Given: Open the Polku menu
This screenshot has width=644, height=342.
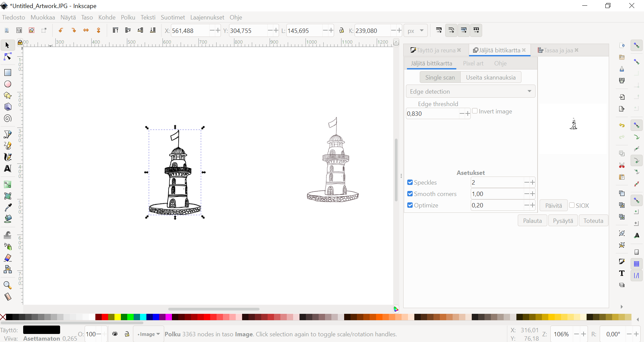Looking at the screenshot, I should [128, 17].
